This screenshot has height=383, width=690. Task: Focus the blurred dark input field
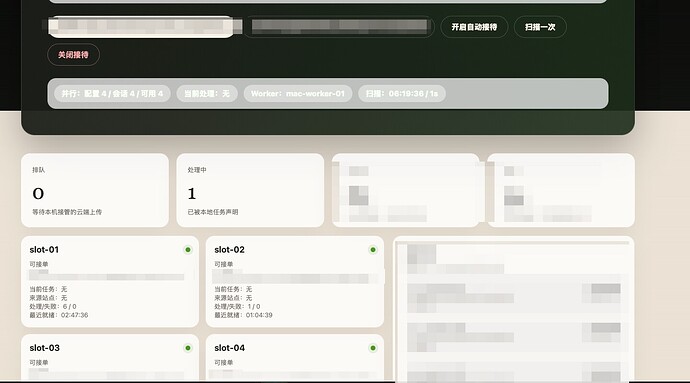[339, 27]
